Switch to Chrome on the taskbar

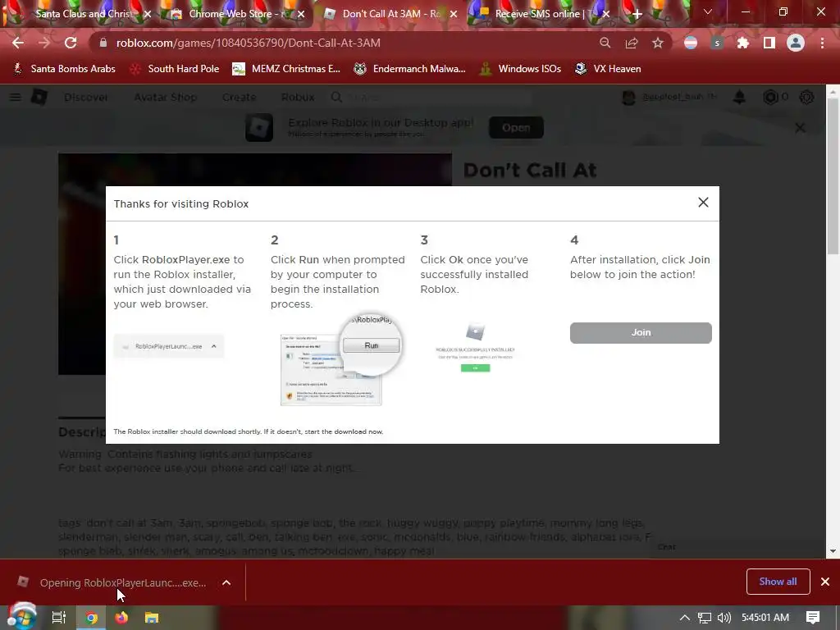pyautogui.click(x=91, y=618)
